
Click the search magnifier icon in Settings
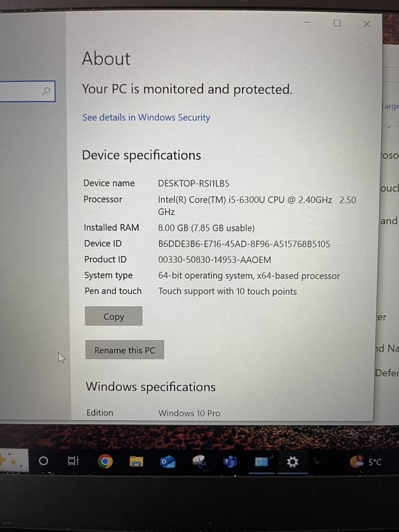46,91
